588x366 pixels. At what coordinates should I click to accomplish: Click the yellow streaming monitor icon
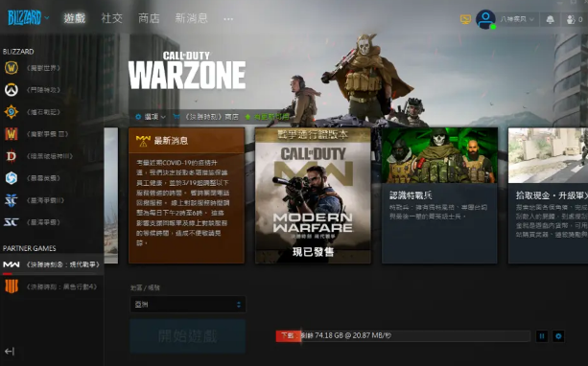tap(465, 19)
